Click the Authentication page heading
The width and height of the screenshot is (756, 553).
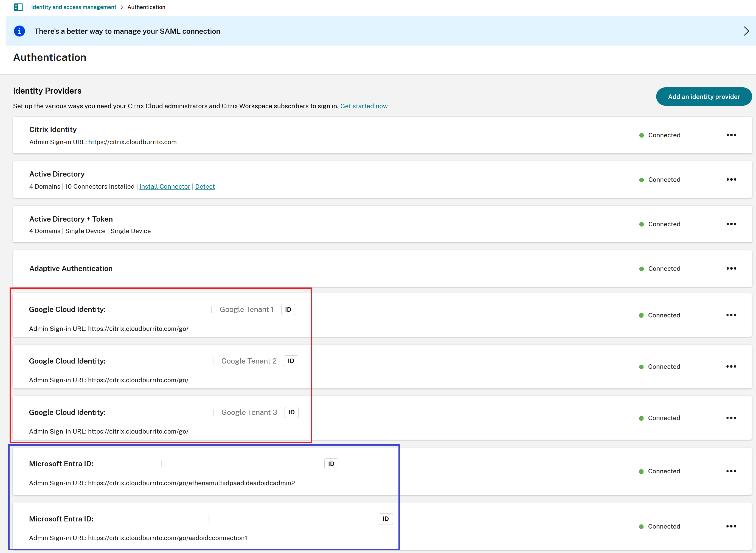50,57
